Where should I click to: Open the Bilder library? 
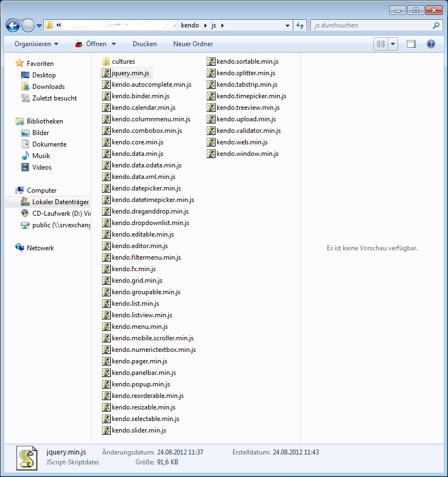point(35,133)
